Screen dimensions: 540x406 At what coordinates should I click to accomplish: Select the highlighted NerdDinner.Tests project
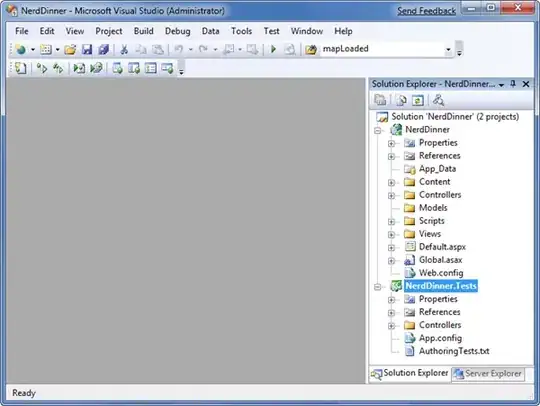coord(441,286)
